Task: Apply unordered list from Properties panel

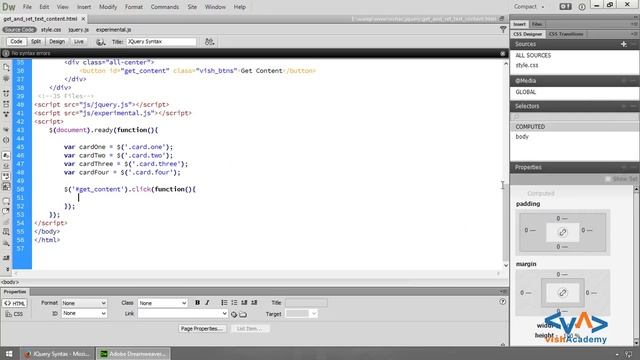Action: click(224, 303)
